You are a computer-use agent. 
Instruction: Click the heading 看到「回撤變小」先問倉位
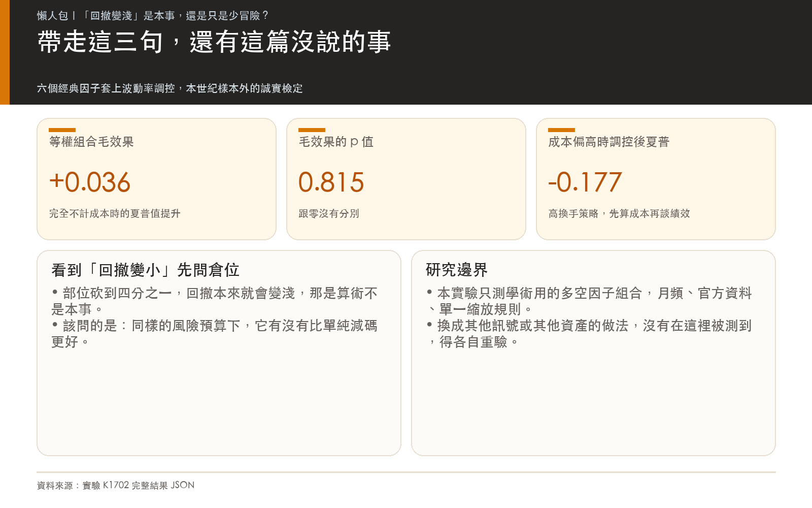145,270
